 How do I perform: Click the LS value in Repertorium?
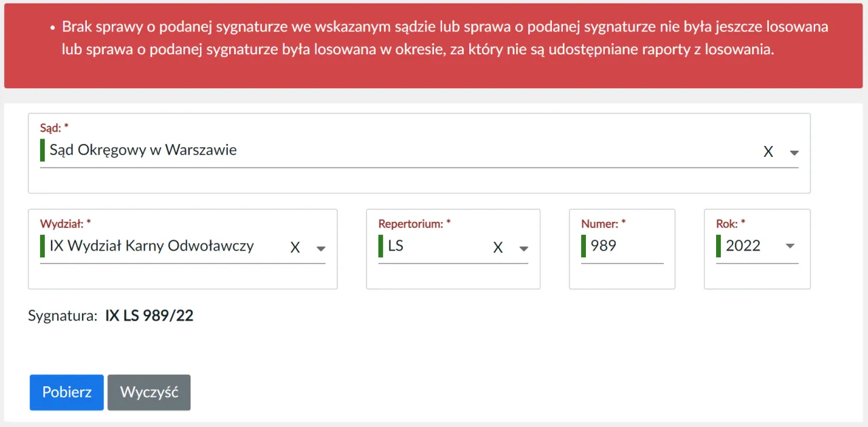[396, 246]
